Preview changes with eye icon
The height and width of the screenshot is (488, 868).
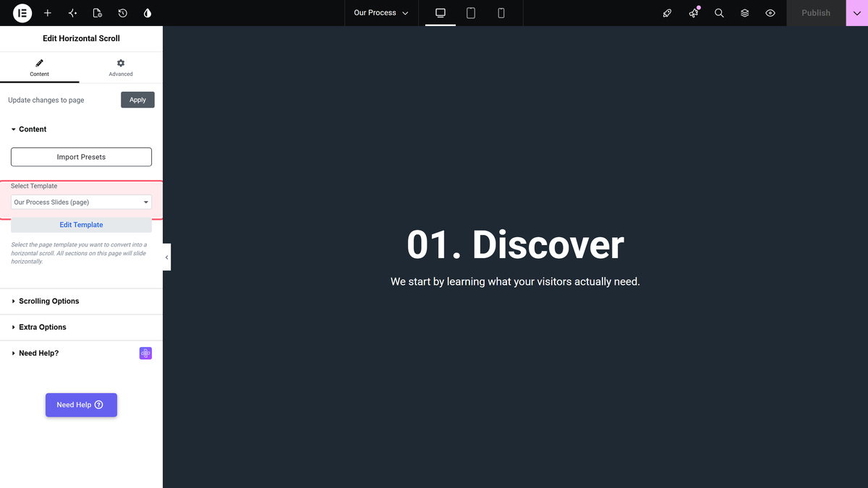pyautogui.click(x=770, y=13)
